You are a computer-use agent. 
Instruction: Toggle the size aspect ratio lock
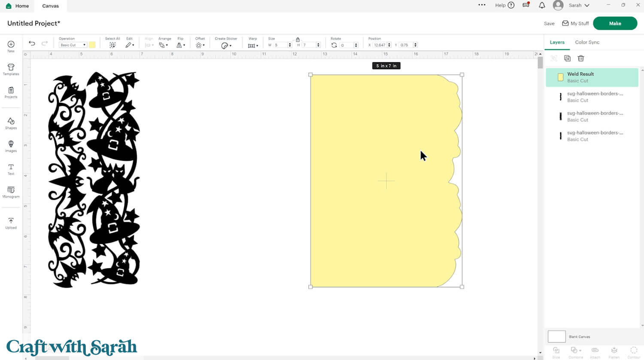coord(298,40)
